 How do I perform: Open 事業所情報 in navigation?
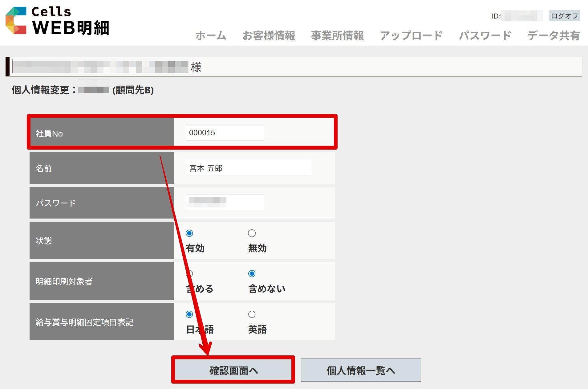[x=337, y=36]
